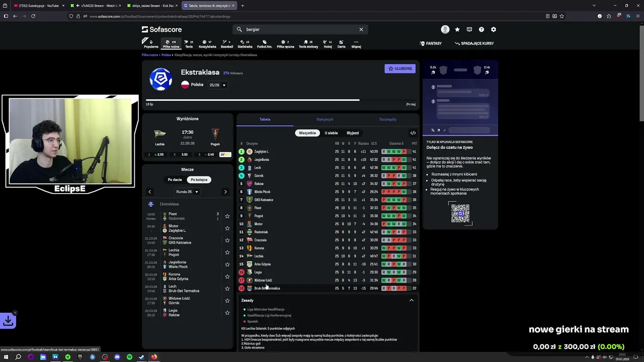Open Więcej sports menu
The image size is (644, 362).
pyautogui.click(x=356, y=44)
